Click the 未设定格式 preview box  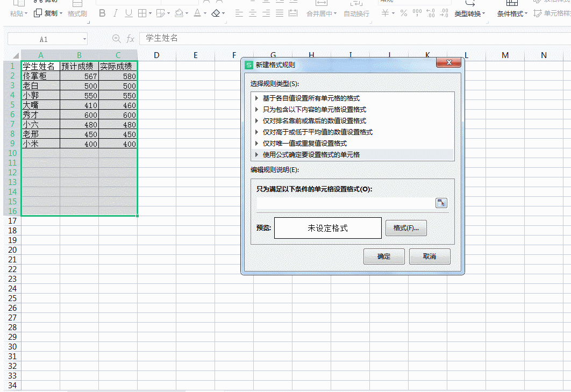click(328, 228)
